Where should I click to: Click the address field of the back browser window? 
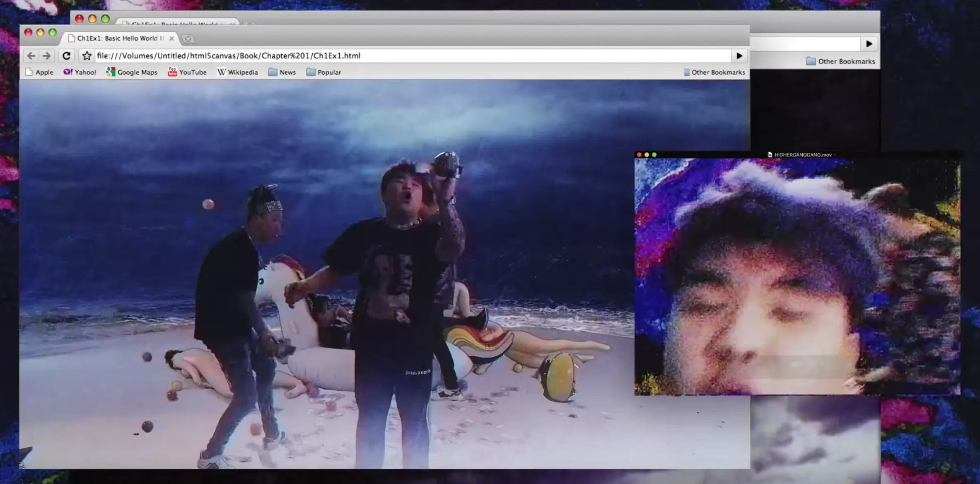[x=805, y=44]
